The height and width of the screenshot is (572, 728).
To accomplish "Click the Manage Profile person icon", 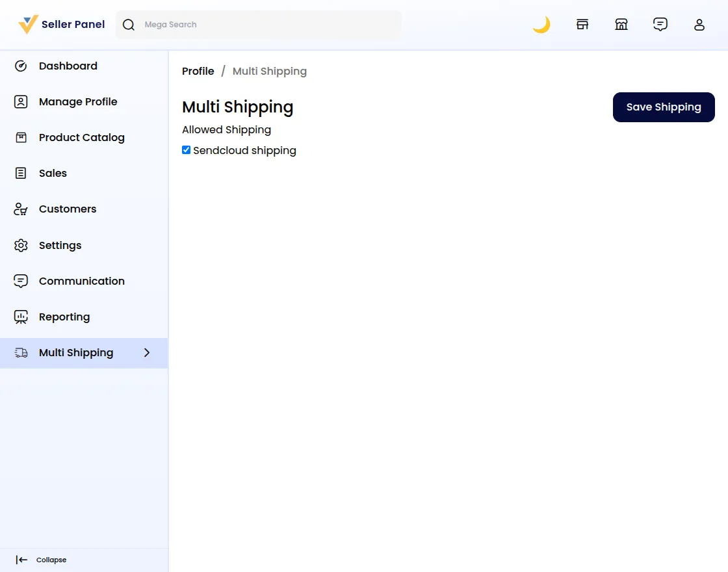I will tap(21, 101).
